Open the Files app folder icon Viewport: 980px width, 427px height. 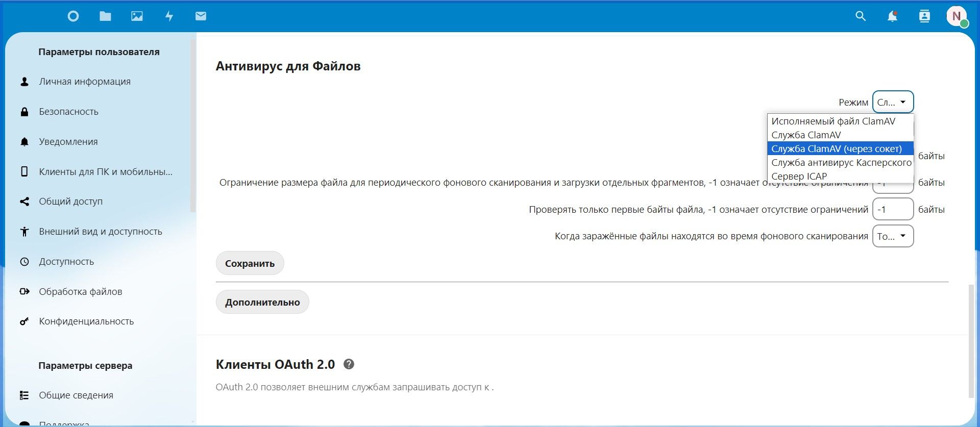tap(105, 16)
